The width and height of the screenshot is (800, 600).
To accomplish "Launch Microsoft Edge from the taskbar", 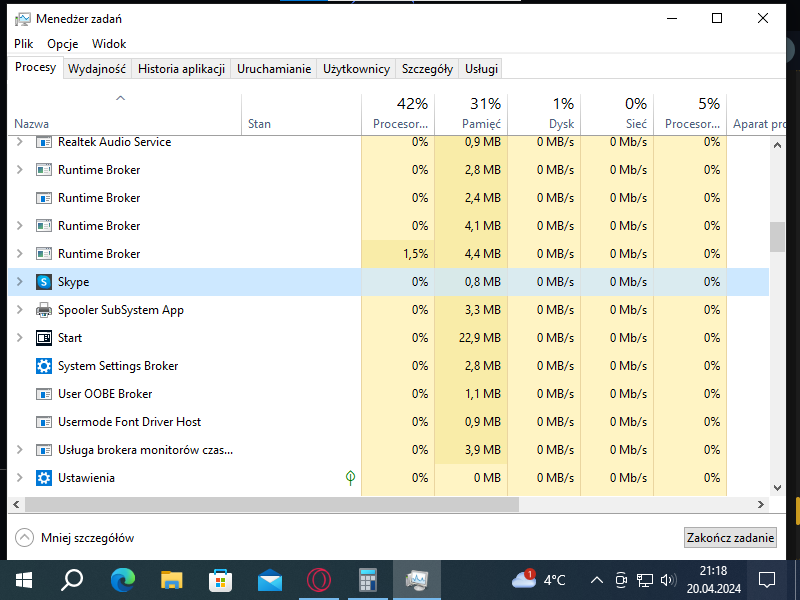I will [122, 580].
